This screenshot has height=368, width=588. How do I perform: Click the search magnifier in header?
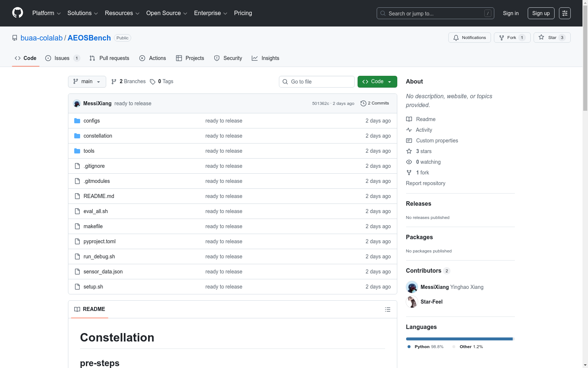point(383,13)
